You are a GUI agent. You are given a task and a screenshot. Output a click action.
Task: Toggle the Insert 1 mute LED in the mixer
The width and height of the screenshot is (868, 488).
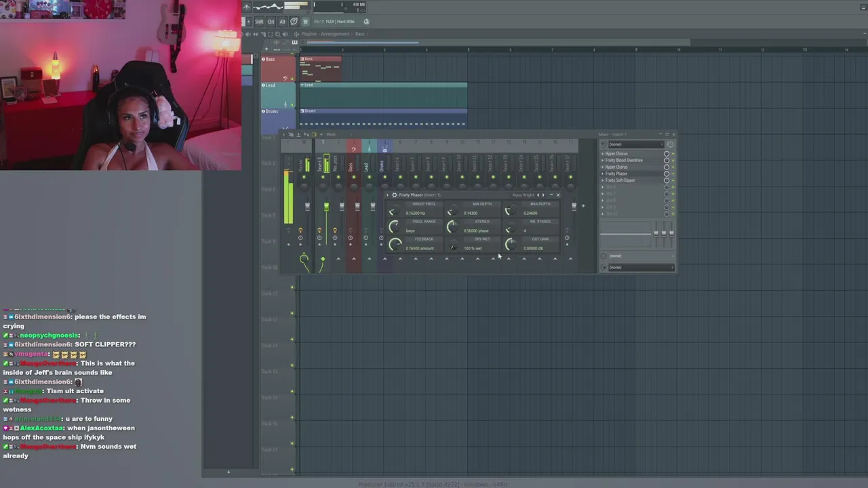pos(323,177)
